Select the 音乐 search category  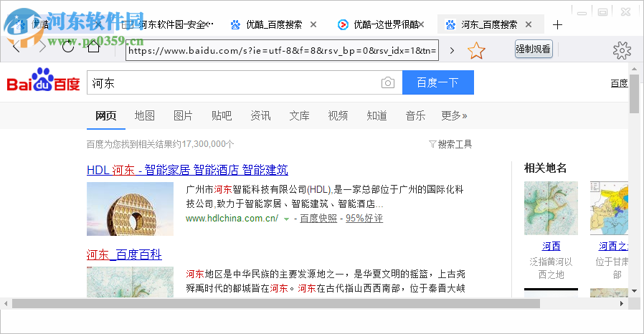click(415, 115)
